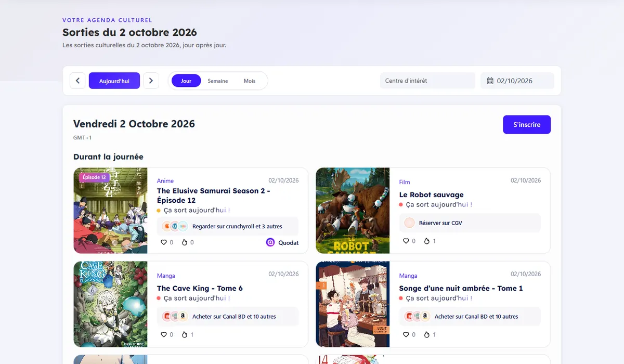Click store icons on The Cave King card
The image size is (624, 364).
coord(175,316)
